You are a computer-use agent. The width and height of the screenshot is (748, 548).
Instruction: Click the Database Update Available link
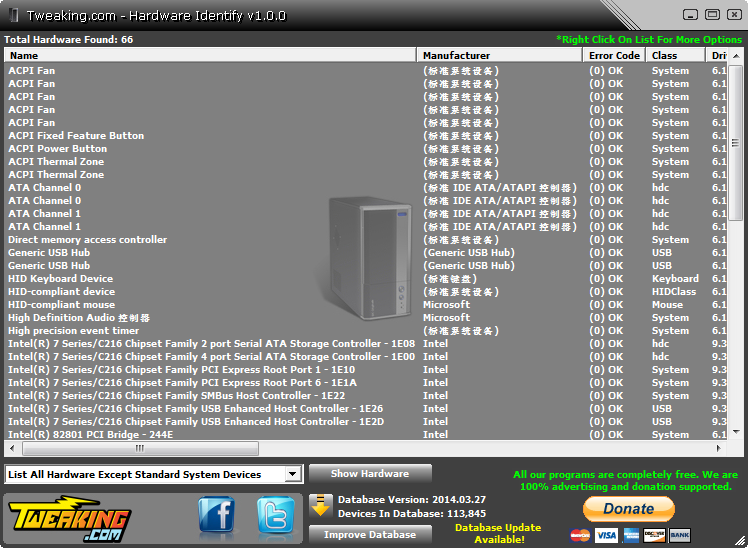tap(498, 533)
